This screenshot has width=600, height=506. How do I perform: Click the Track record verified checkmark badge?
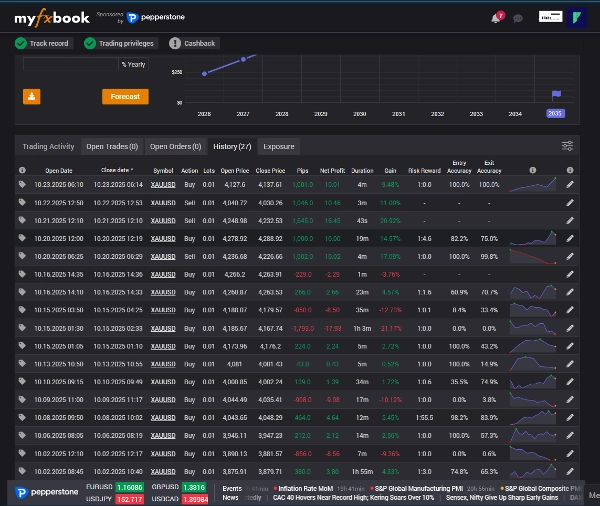pos(44,43)
